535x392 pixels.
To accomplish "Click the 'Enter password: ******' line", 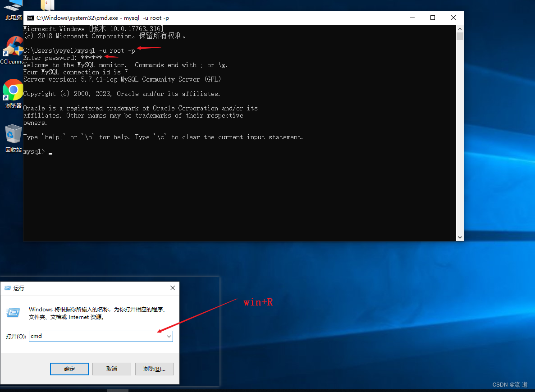I will click(63, 58).
